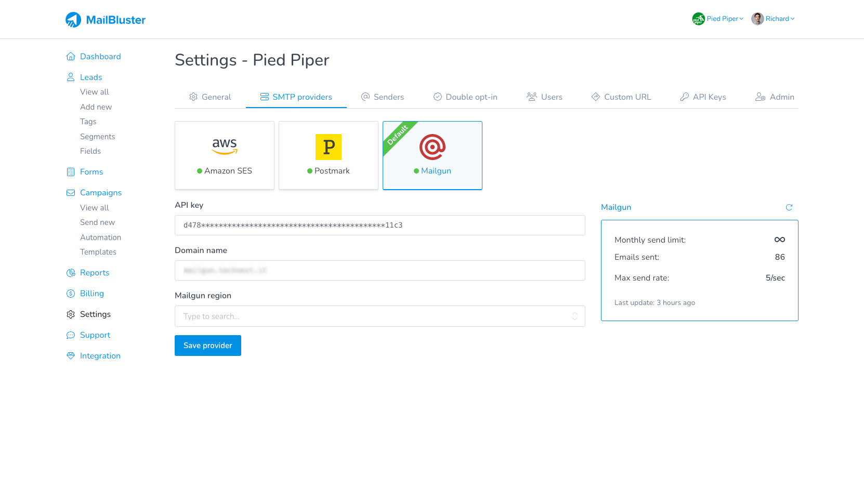The width and height of the screenshot is (864, 504).
Task: Open the Mailgun region combo box
Action: tap(380, 316)
